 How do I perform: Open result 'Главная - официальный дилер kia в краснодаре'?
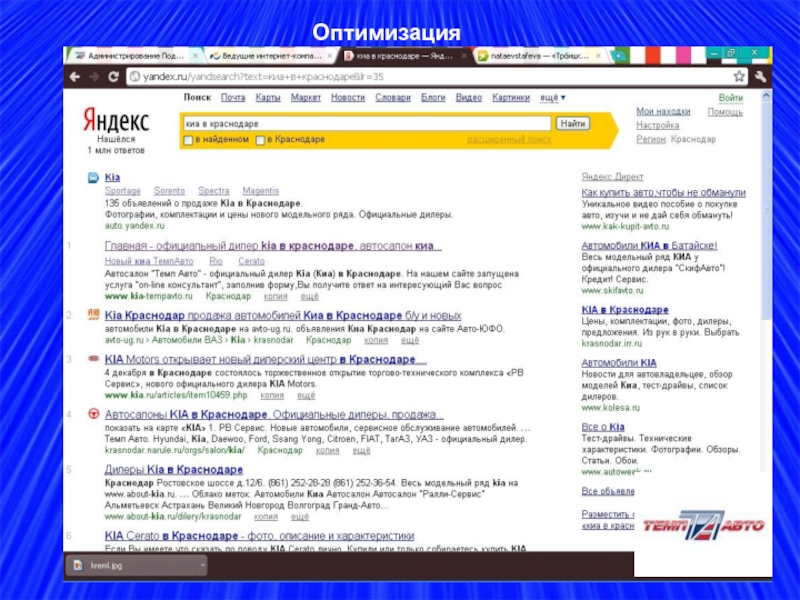click(273, 246)
